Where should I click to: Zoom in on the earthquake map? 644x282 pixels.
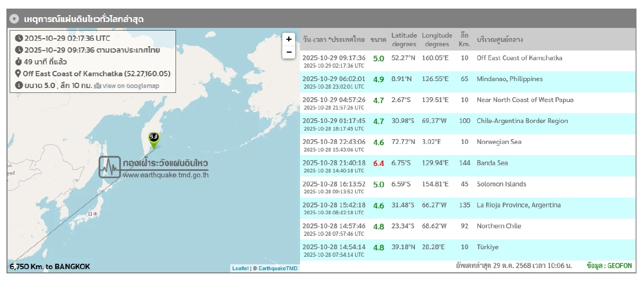click(289, 39)
